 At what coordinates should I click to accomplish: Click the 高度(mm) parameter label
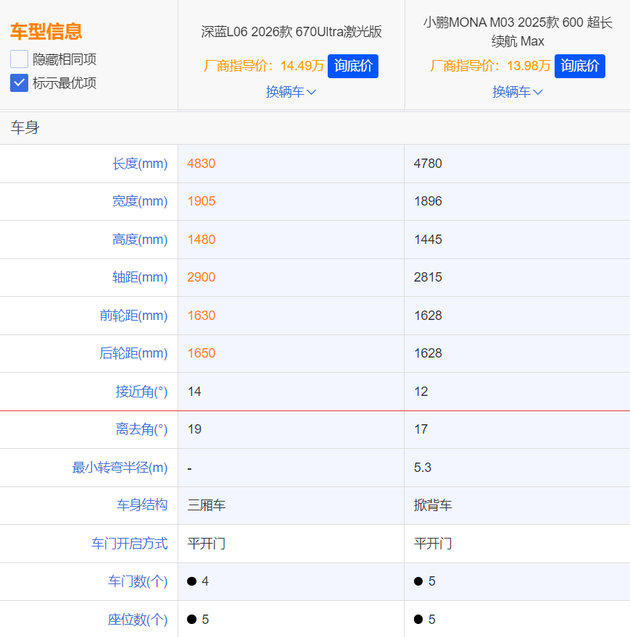coord(140,239)
